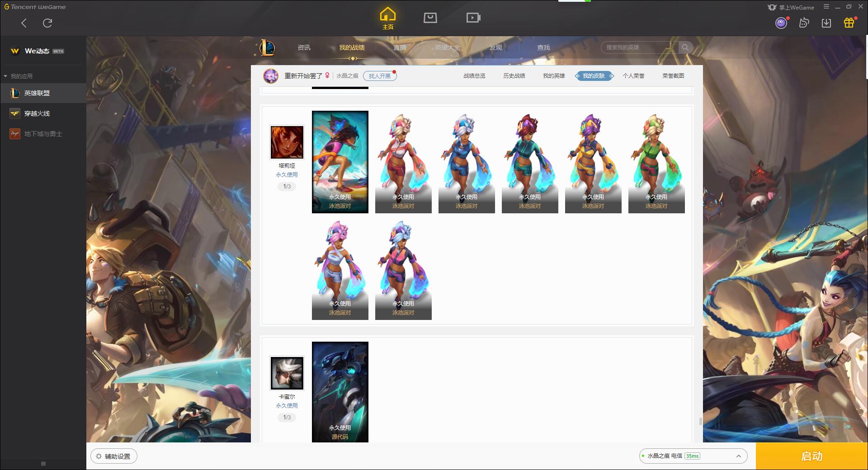Open the store bag icon in top bar

[430, 18]
